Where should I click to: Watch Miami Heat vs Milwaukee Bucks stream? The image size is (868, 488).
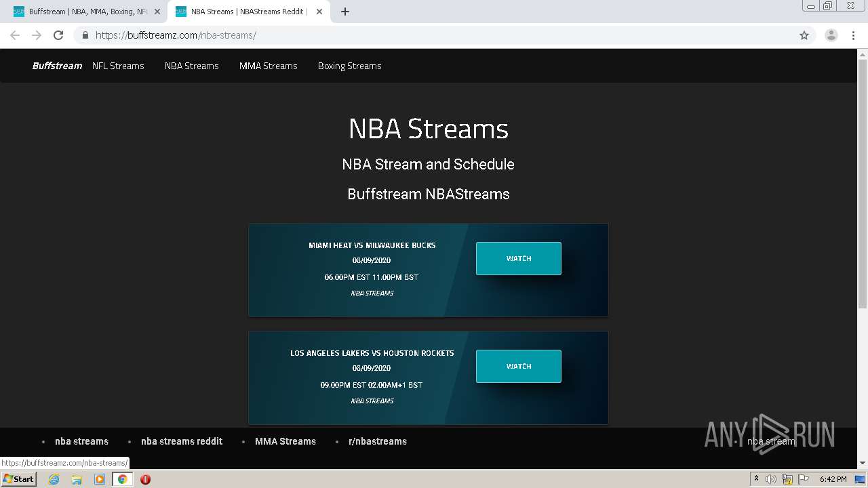(519, 258)
